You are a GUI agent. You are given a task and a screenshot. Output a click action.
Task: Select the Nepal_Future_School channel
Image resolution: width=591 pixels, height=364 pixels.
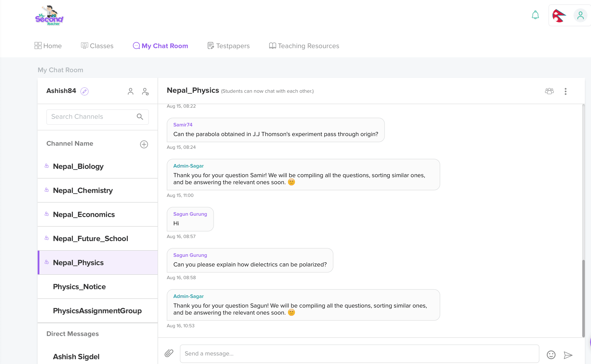pyautogui.click(x=98, y=239)
